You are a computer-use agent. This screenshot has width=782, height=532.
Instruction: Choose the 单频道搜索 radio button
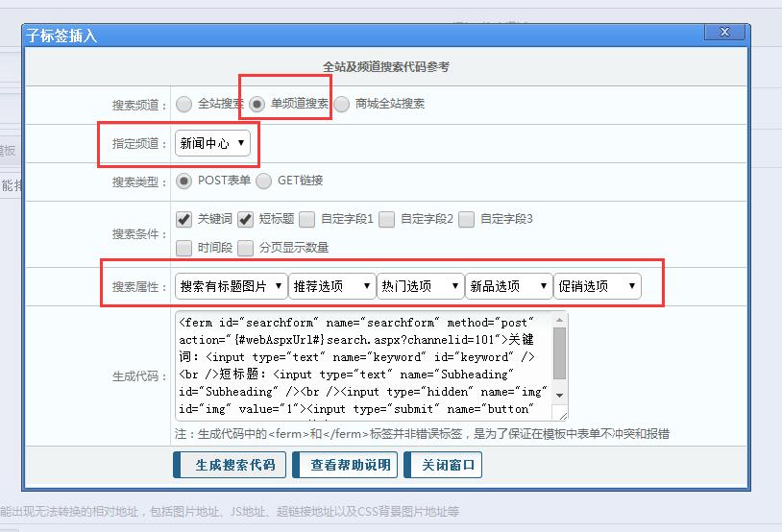(257, 104)
